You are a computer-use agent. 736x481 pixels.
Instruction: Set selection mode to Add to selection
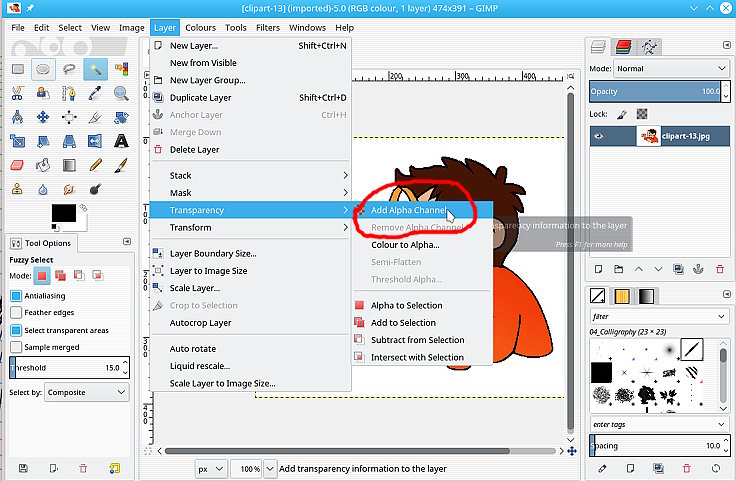click(x=60, y=275)
